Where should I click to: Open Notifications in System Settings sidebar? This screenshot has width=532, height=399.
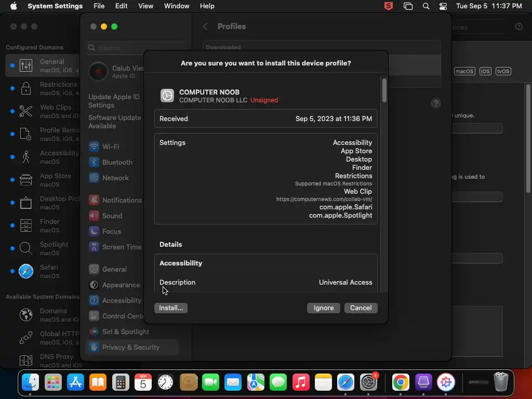click(115, 200)
